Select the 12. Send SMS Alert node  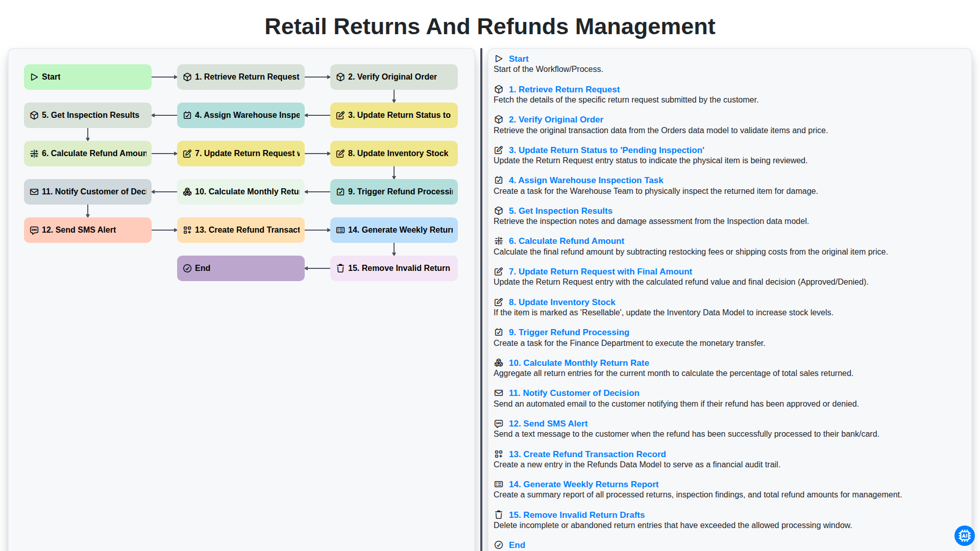point(88,230)
